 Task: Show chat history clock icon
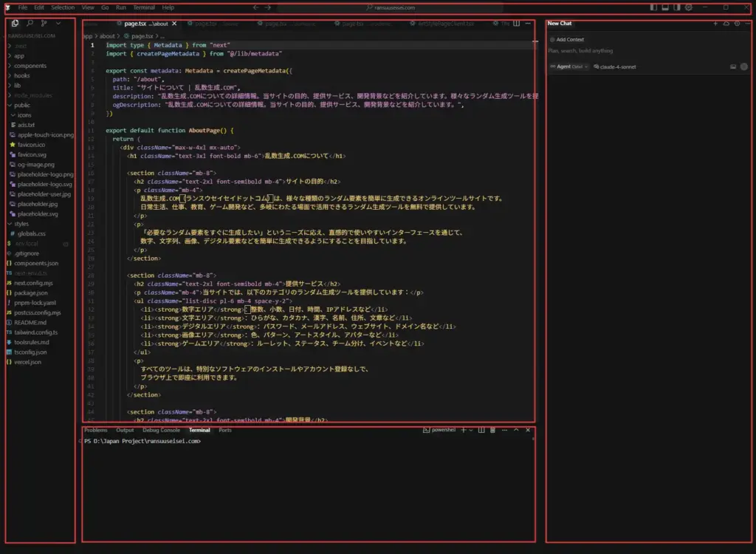(x=737, y=23)
